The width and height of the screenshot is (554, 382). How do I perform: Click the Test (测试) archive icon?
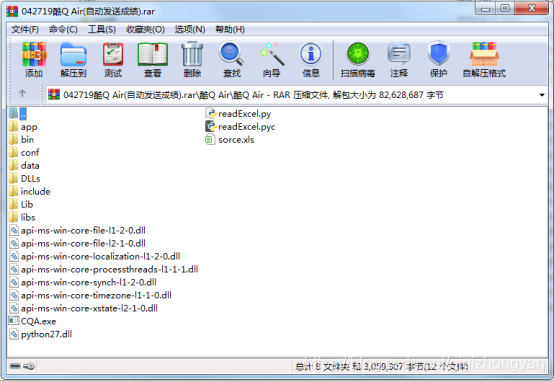coord(113,54)
